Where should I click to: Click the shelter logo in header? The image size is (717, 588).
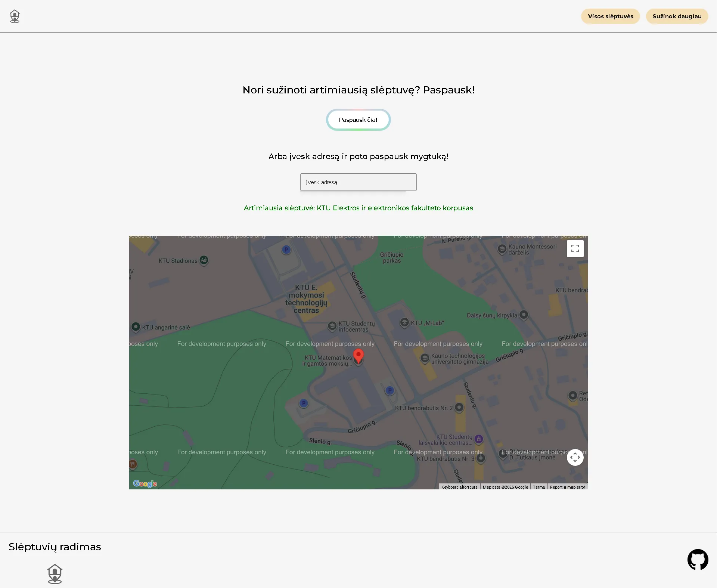(x=15, y=16)
